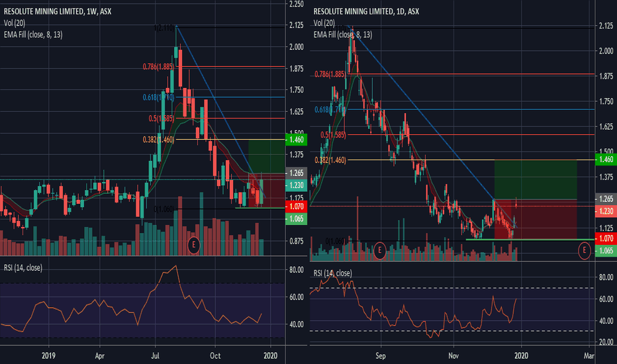This screenshot has width=617, height=364.
Task: Click the green 1.460 target price tag on weekly chart
Action: point(296,140)
